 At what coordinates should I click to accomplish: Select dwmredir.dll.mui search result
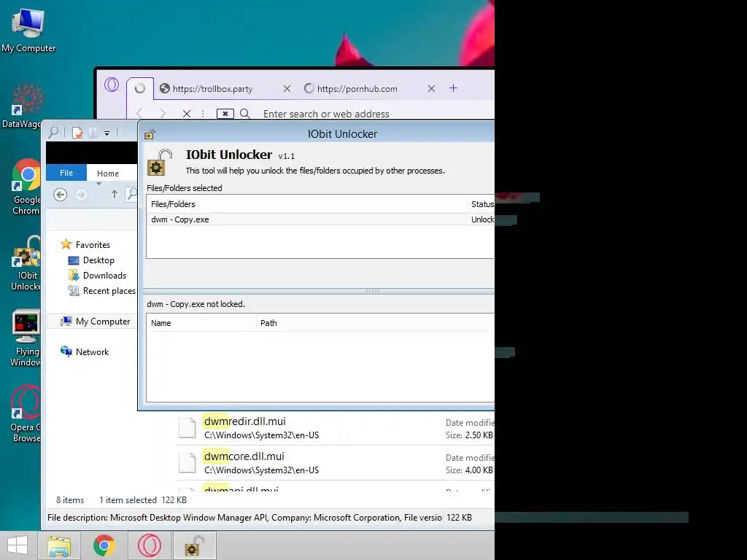(336, 427)
